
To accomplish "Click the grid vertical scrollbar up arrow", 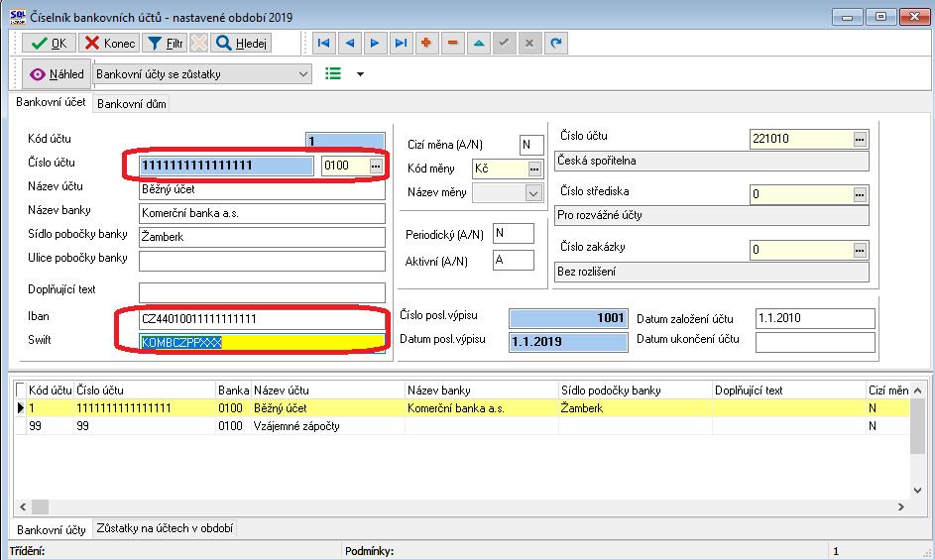I will [x=918, y=392].
